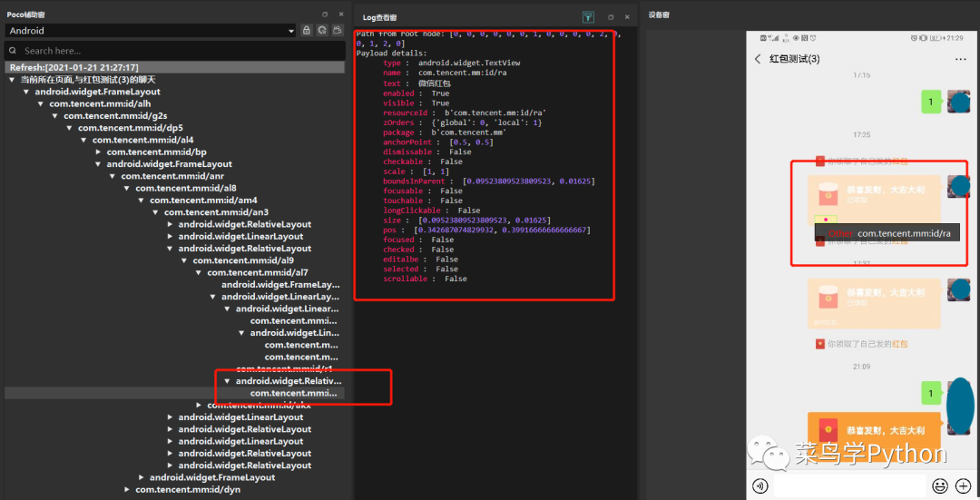
Task: Tap the red packet link in the notice above 21:09
Action: (900, 344)
